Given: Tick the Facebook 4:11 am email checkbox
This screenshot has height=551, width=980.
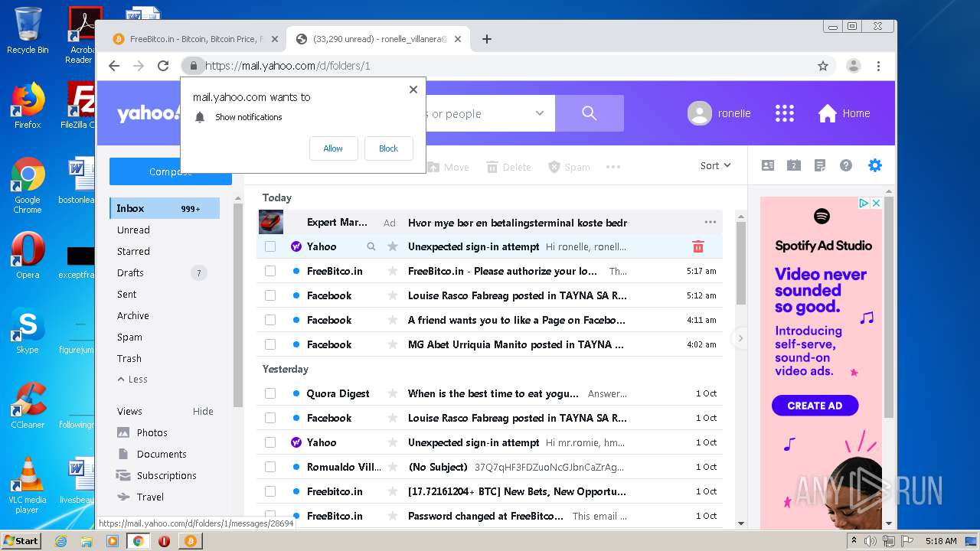Looking at the screenshot, I should (x=270, y=320).
